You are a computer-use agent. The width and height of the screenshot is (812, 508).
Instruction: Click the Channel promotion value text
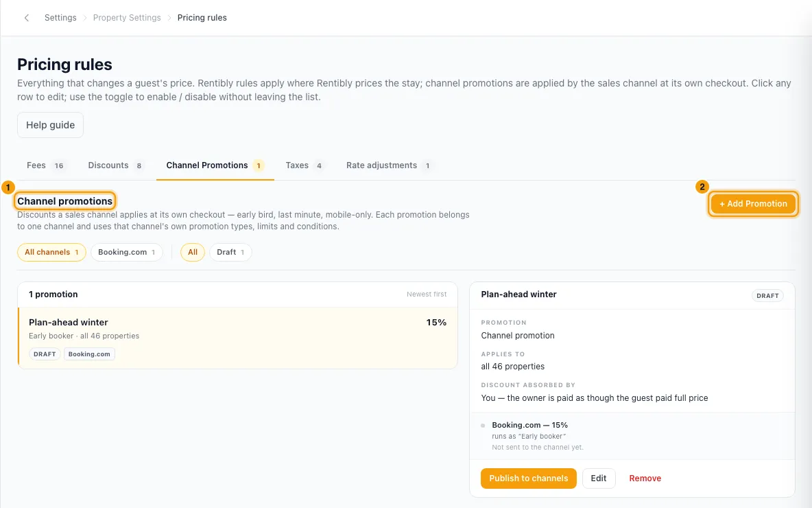[518, 336]
